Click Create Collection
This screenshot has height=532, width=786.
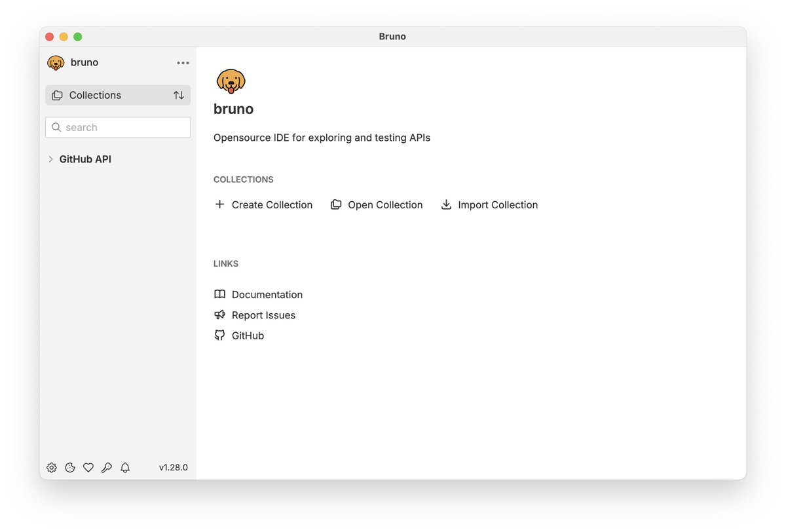[272, 205]
